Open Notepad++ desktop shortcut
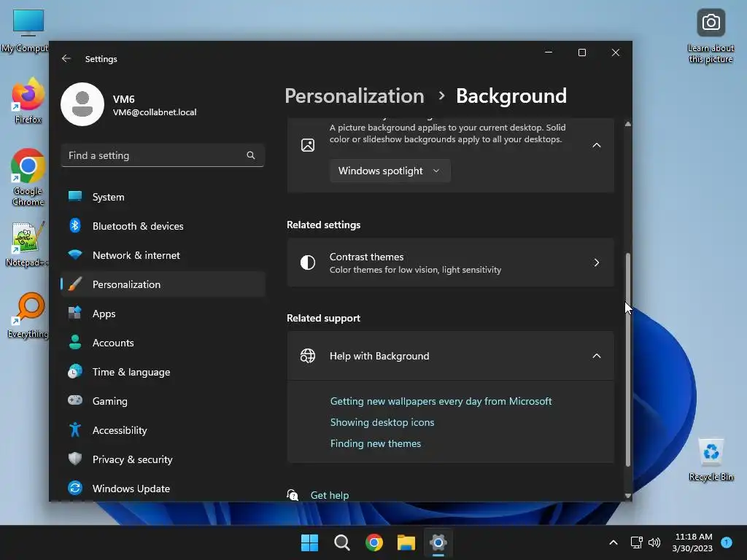This screenshot has height=560, width=747. 27,244
